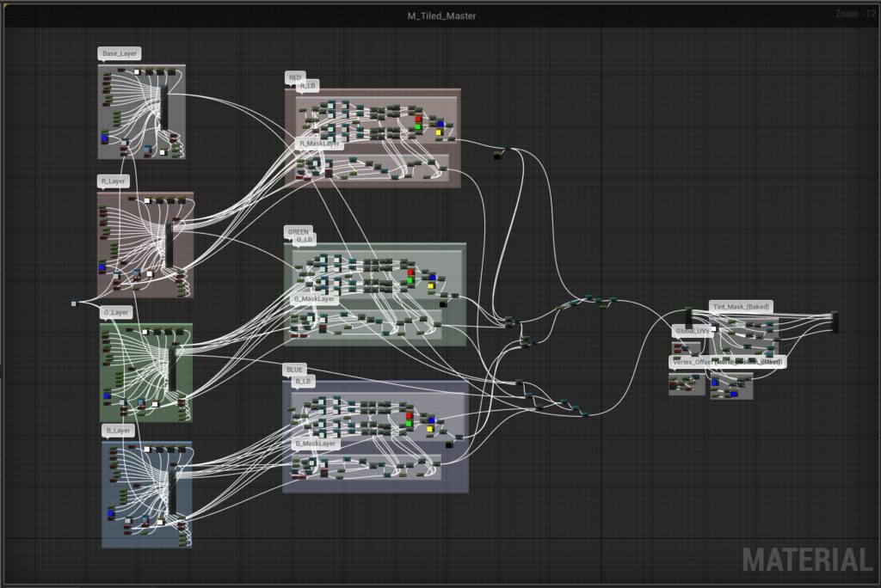Select the red color node in R_LB group

click(x=418, y=119)
